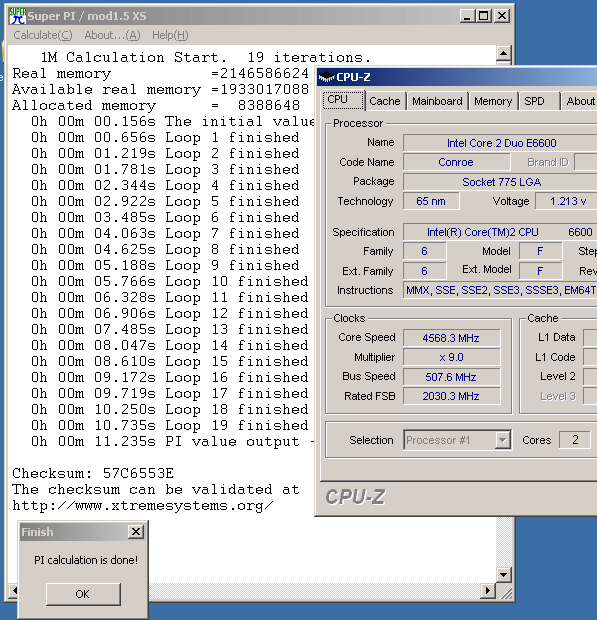Click the Super PI title bar icon
This screenshot has height=620, width=597.
pyautogui.click(x=17, y=16)
